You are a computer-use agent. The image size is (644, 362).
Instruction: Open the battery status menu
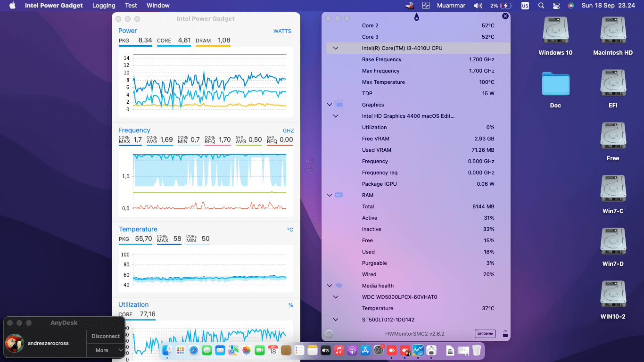coord(501,6)
